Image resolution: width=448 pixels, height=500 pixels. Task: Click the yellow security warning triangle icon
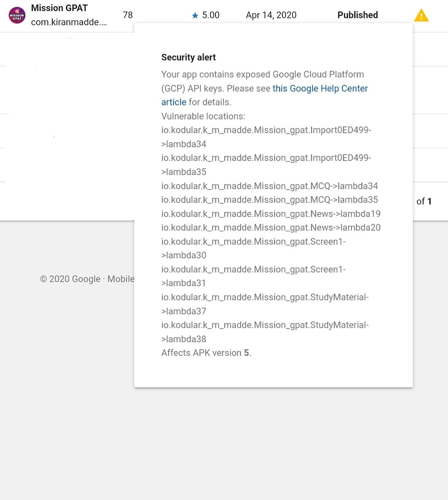point(421,15)
